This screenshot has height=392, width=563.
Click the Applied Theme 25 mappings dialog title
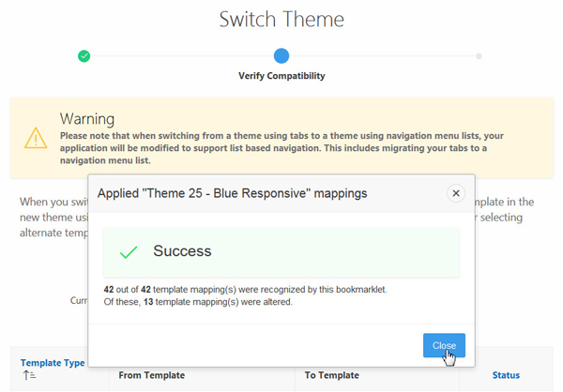[235, 193]
